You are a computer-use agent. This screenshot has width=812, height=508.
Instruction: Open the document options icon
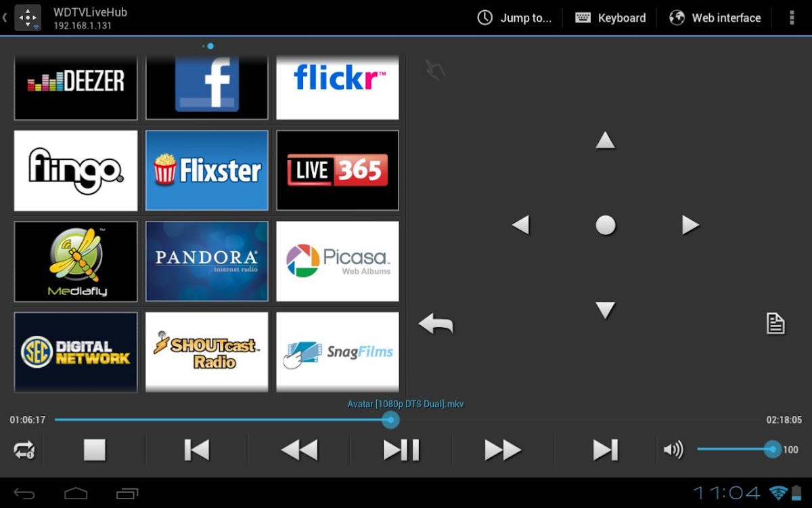775,324
